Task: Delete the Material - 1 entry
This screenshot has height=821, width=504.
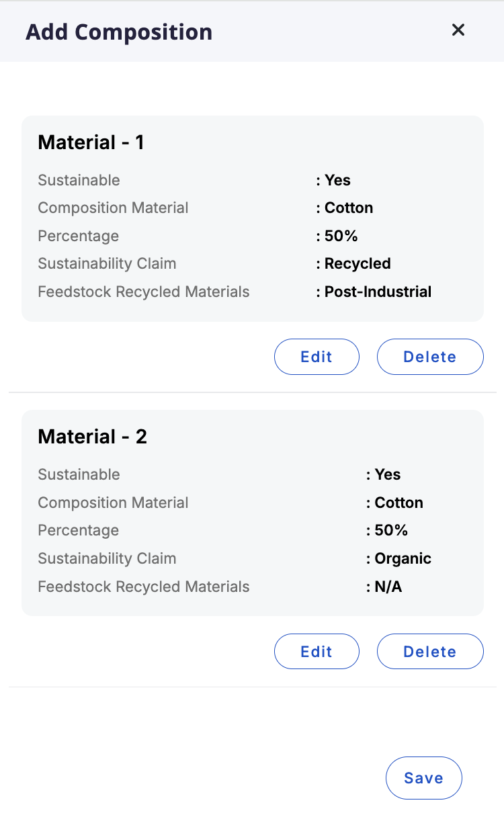Action: click(430, 357)
